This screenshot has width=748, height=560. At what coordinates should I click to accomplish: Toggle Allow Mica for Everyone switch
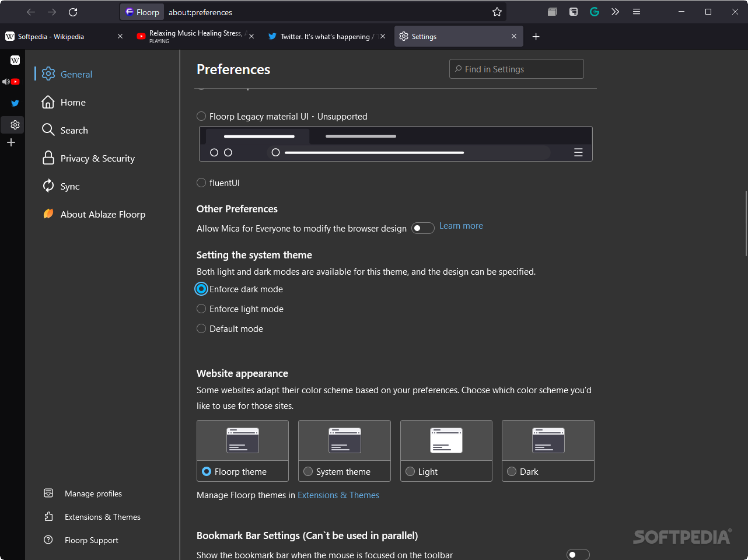tap(423, 228)
